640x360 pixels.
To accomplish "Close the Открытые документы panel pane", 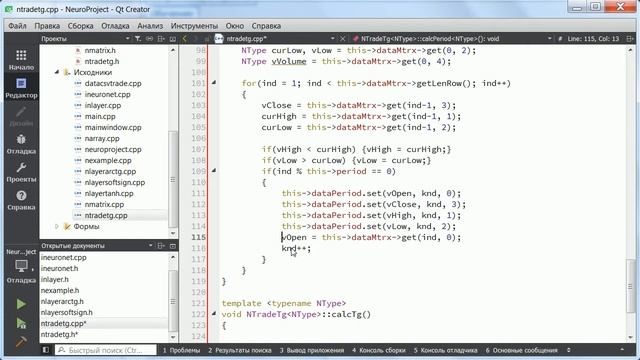I will point(173,246).
